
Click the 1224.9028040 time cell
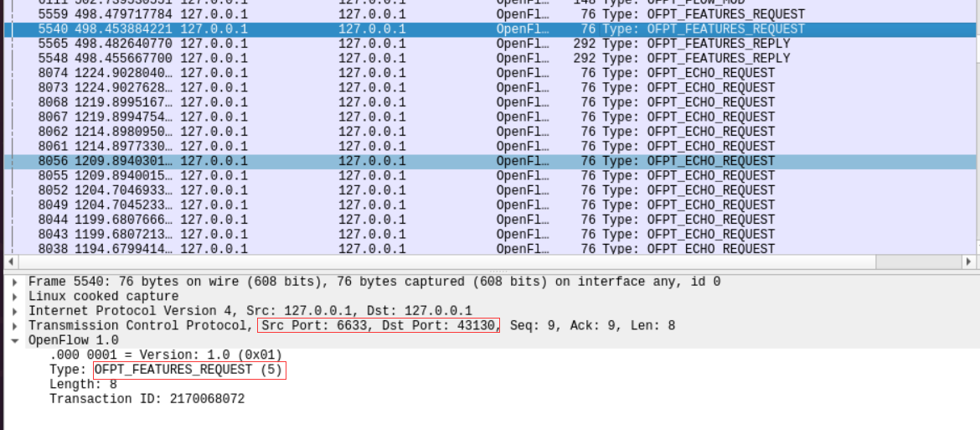[x=125, y=73]
